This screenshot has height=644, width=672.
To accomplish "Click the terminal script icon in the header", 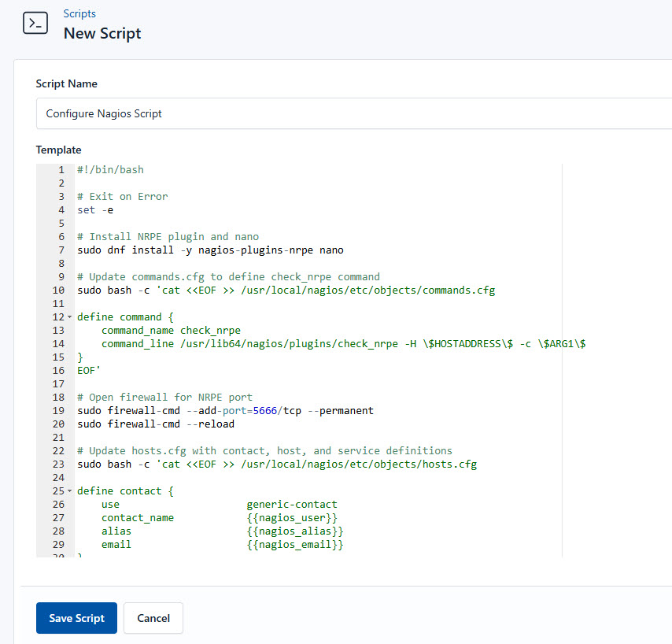I will pyautogui.click(x=35, y=23).
